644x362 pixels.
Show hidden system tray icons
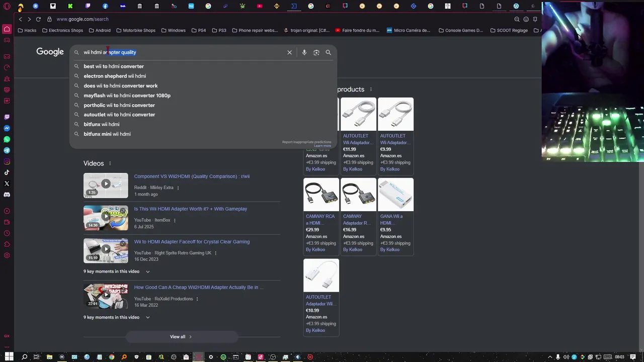550,357
